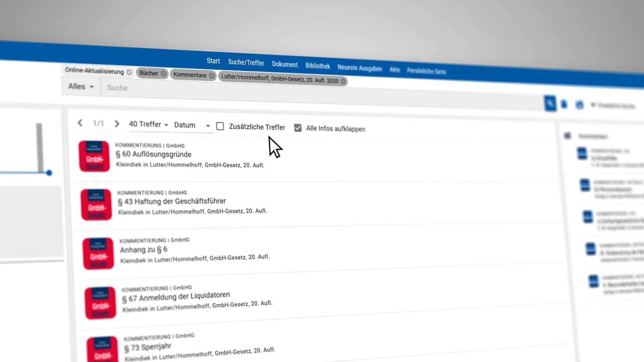Open the 40 Treffer dropdown
This screenshot has width=644, height=362.
[149, 124]
